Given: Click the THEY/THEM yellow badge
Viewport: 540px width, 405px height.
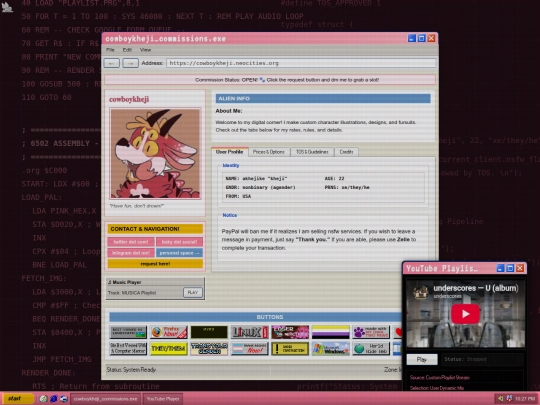Looking at the screenshot, I should (x=168, y=349).
